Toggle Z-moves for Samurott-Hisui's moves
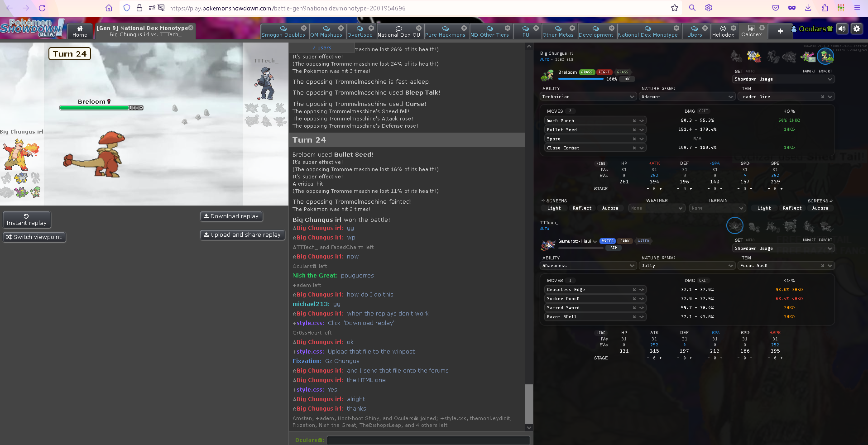Image resolution: width=868 pixels, height=445 pixels. tap(570, 281)
